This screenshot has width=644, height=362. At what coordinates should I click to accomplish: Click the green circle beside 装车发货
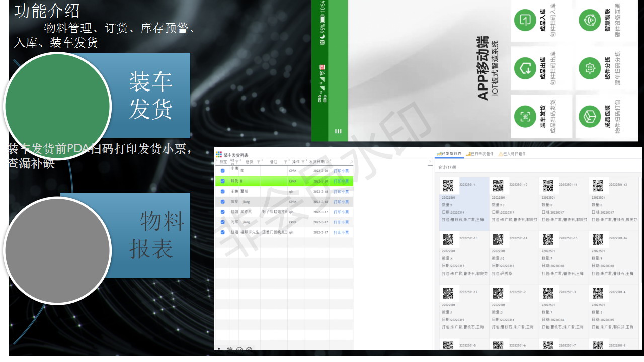[x=57, y=106]
